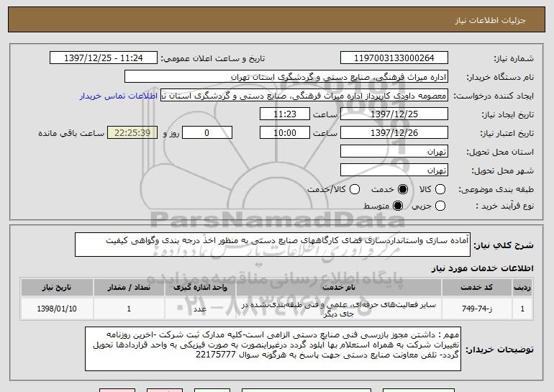Click the remaining days field showing 0
The width and height of the screenshot is (554, 392).
click(x=207, y=133)
